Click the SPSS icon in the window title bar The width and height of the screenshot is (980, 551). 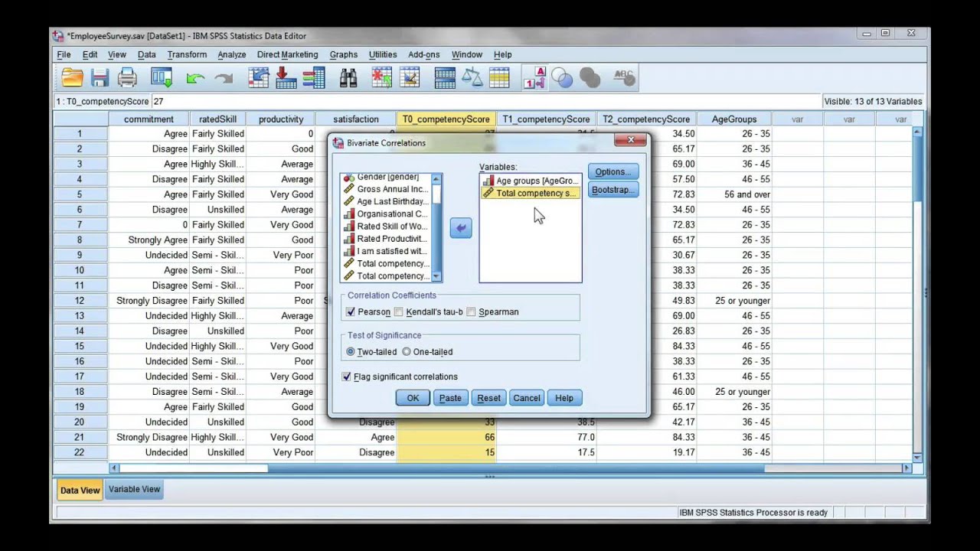click(58, 35)
